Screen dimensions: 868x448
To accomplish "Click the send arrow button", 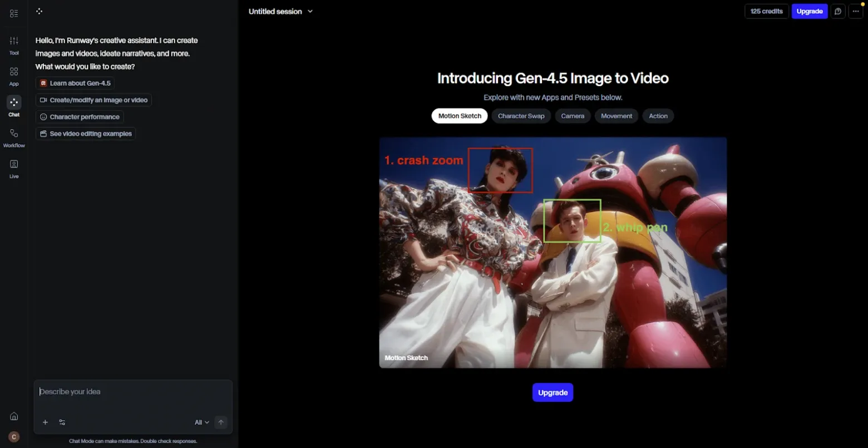I will point(221,422).
